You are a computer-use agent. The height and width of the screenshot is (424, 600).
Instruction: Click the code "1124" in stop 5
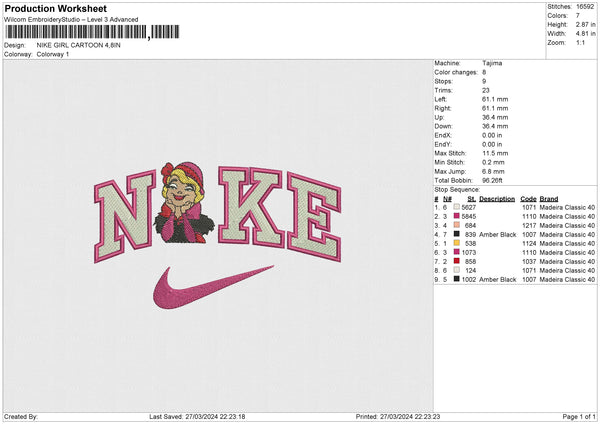[529, 243]
